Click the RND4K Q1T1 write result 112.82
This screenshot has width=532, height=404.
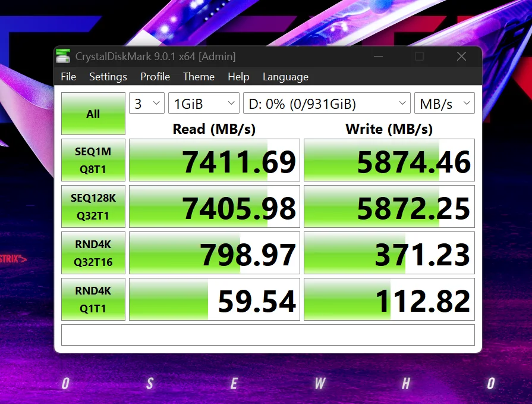click(389, 299)
